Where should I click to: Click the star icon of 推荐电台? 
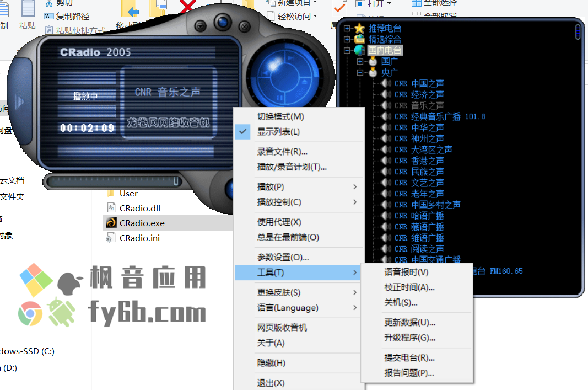pos(360,28)
